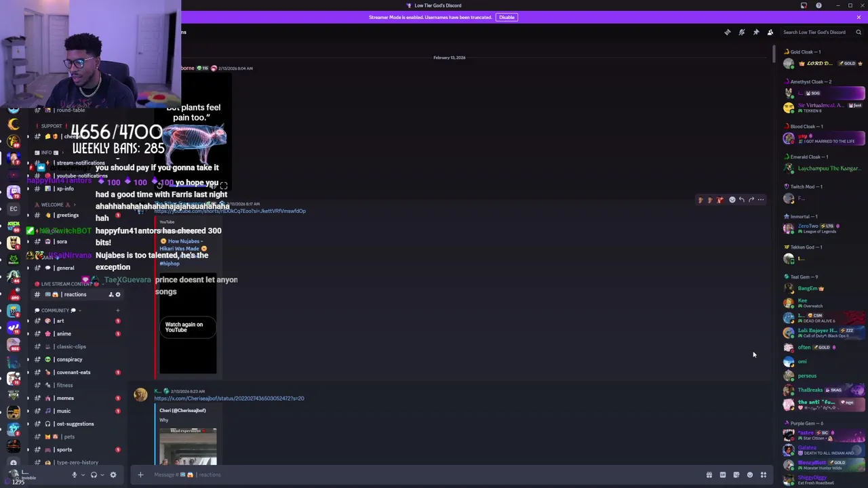Open the ost-suggestions channel

tap(78, 424)
